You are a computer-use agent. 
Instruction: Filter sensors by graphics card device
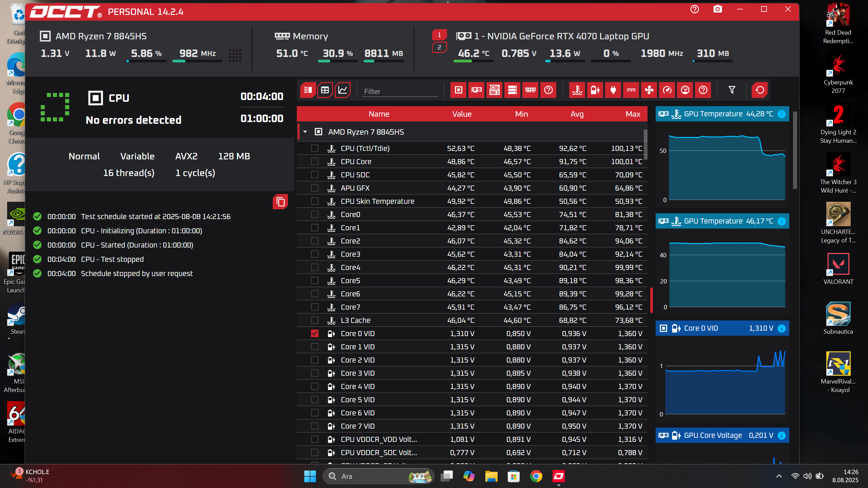(x=476, y=90)
